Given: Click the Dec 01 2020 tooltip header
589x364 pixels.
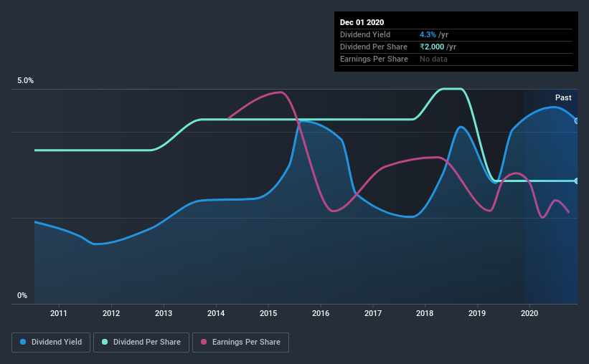Looking at the screenshot, I should [x=362, y=22].
